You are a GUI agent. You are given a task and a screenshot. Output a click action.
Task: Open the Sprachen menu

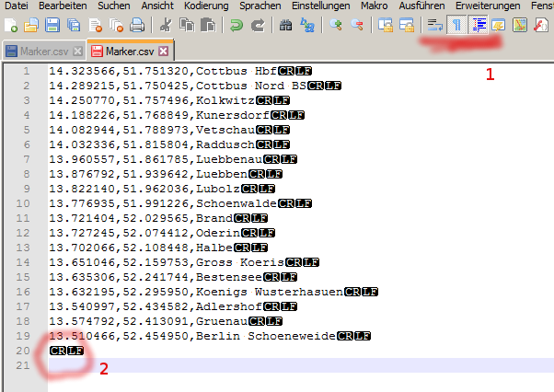pos(260,6)
